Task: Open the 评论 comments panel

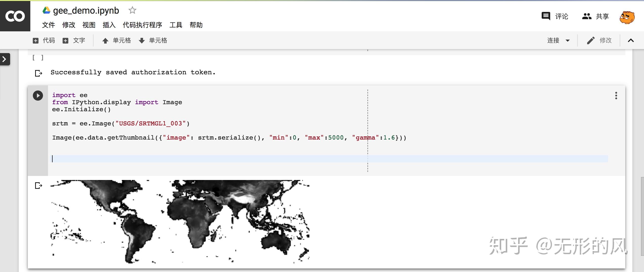Action: (555, 16)
